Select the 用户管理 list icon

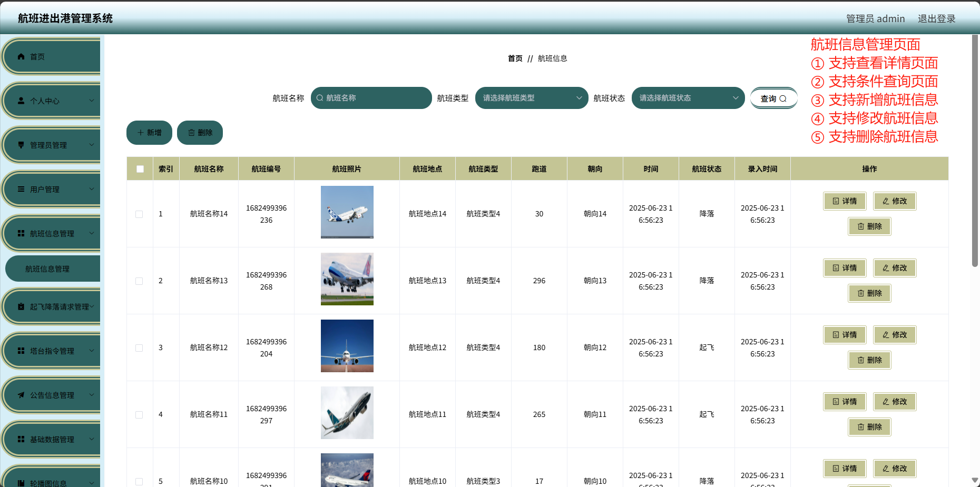click(22, 188)
